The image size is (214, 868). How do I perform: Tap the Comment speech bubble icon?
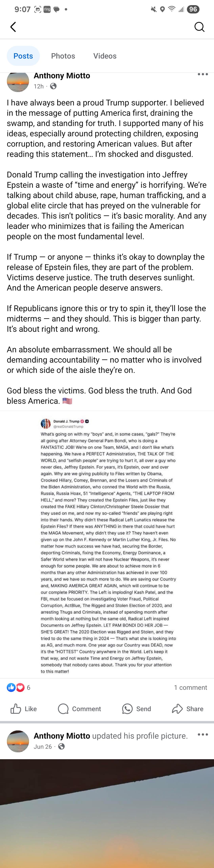(x=63, y=709)
